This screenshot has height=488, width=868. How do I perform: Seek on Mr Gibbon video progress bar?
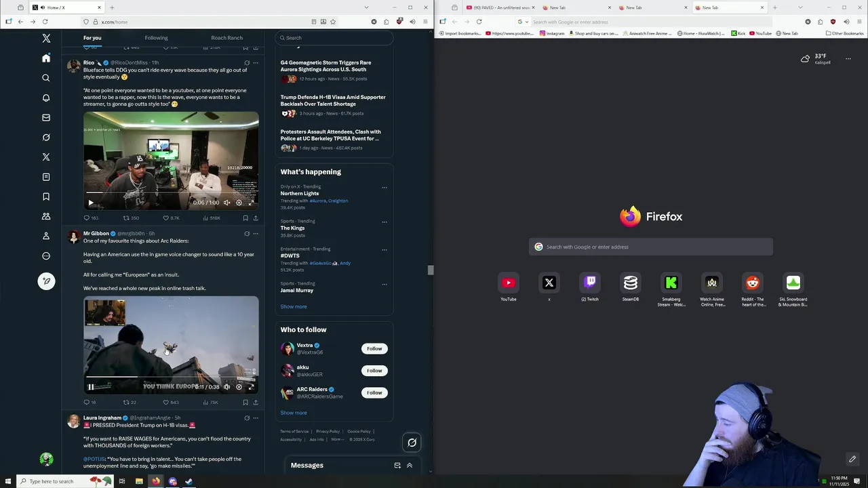[171, 377]
